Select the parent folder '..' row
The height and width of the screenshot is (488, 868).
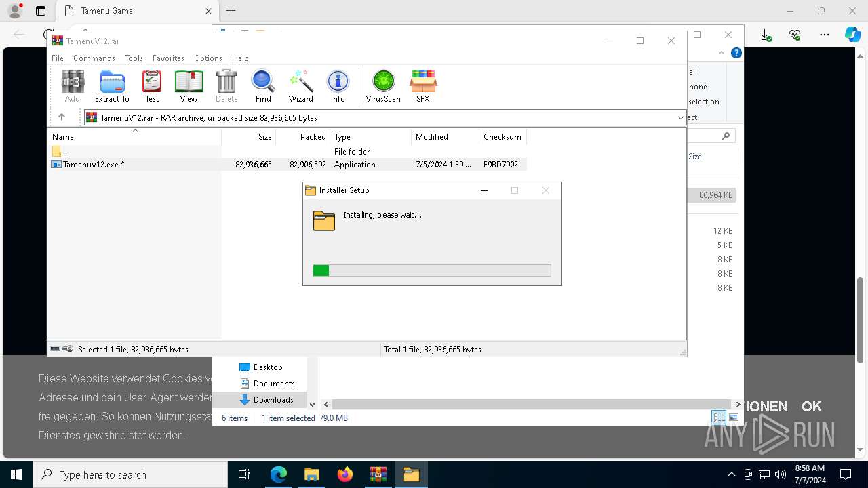click(x=288, y=152)
